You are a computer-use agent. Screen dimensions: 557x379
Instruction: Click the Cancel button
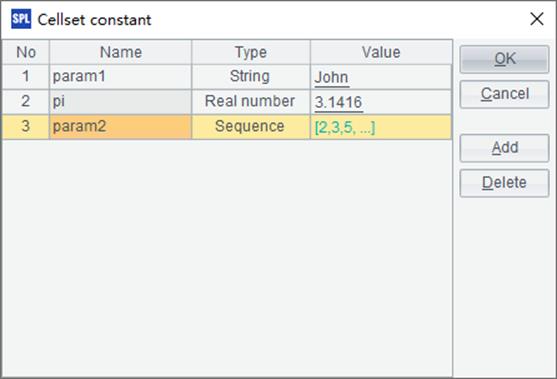coord(504,94)
